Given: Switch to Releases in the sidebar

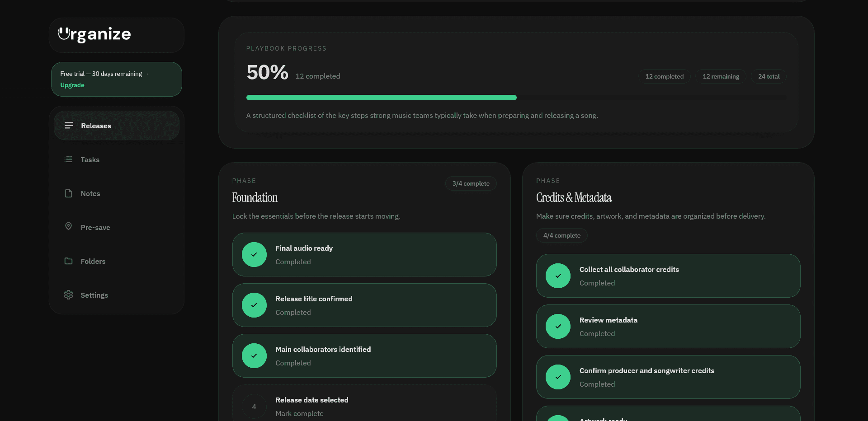Looking at the screenshot, I should coord(96,126).
